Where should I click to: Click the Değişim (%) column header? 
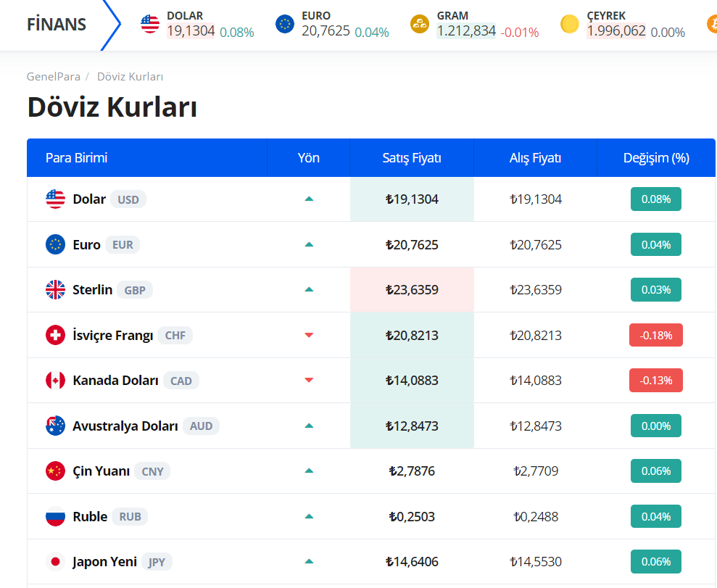pos(656,158)
